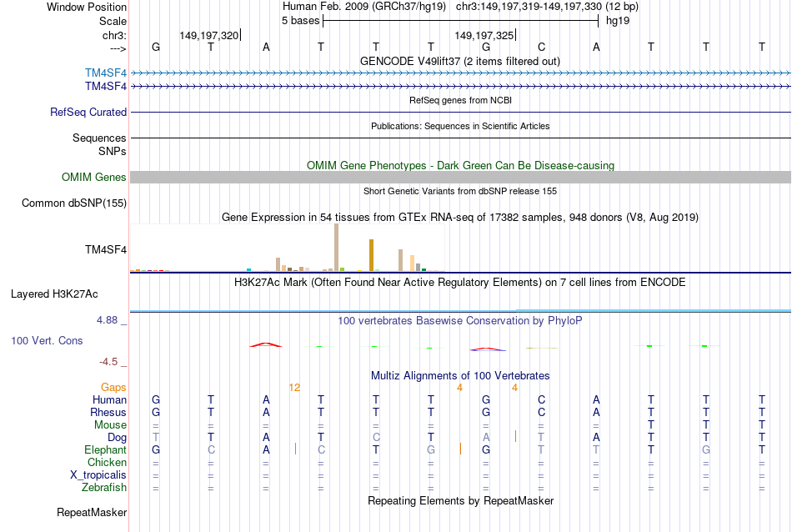792x532 pixels.
Task: Click the TM4SF4 label beside GTEx bar chart
Action: tap(106, 249)
